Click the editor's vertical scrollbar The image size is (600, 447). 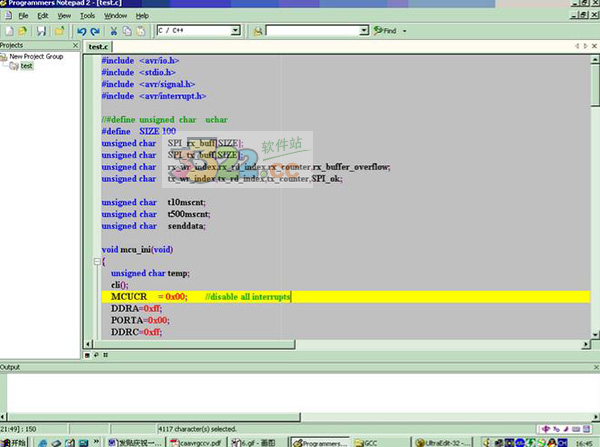[593, 200]
